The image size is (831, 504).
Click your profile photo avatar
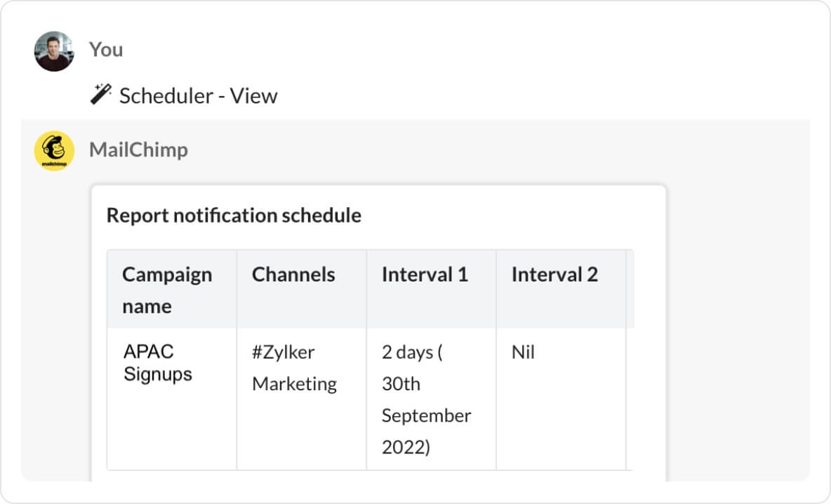pyautogui.click(x=54, y=51)
